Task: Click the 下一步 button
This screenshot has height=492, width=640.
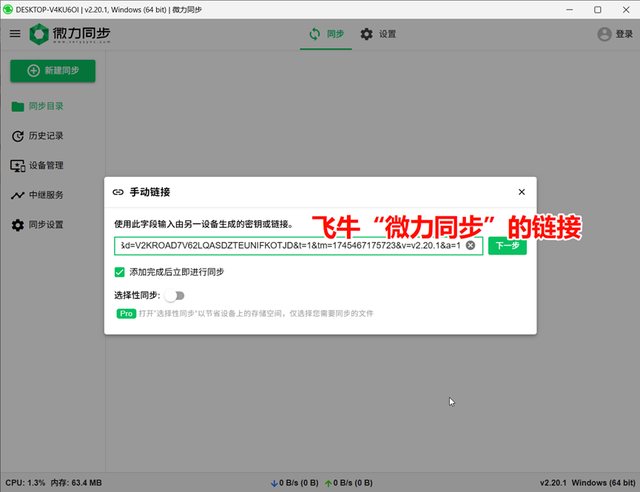Action: click(507, 246)
